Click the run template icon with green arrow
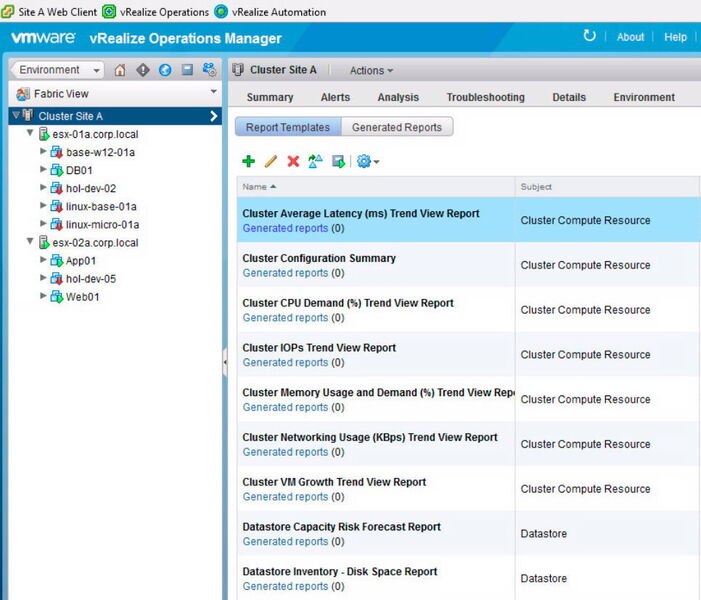 coord(338,161)
